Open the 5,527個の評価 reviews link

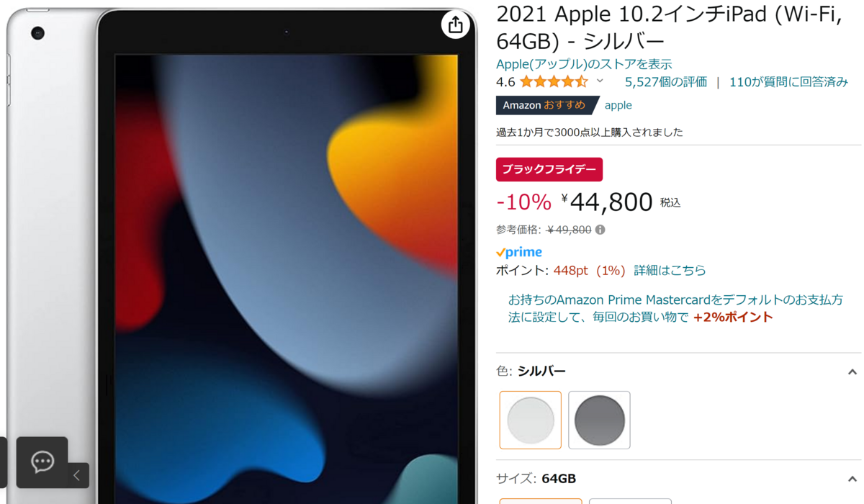(x=666, y=82)
